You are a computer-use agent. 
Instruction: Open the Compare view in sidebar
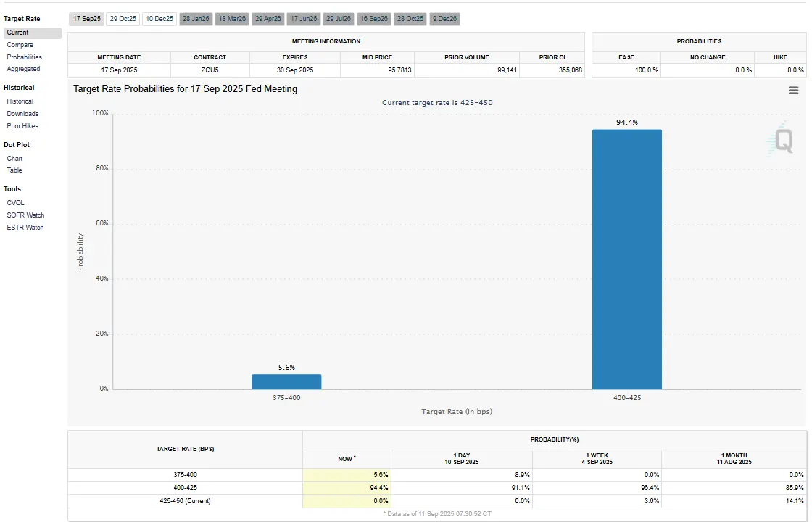[x=20, y=45]
